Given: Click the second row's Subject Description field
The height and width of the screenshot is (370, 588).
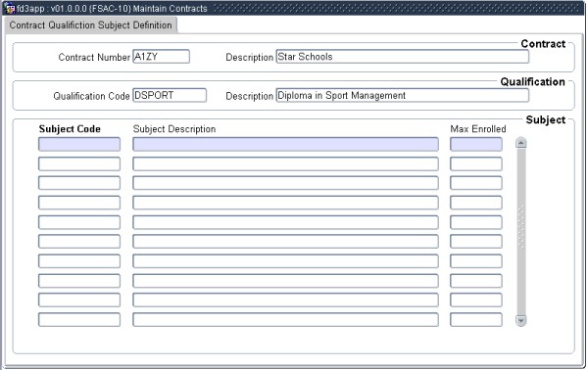Looking at the screenshot, I should coord(285,163).
